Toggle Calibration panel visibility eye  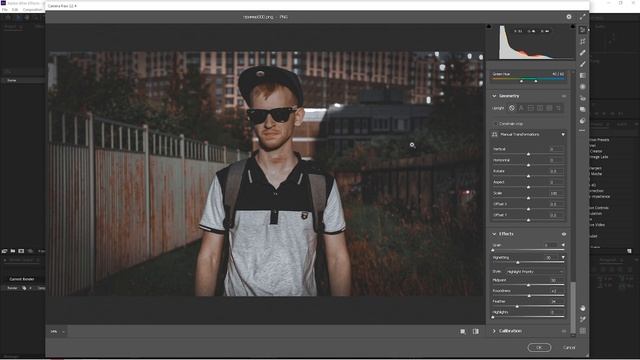coord(564,331)
